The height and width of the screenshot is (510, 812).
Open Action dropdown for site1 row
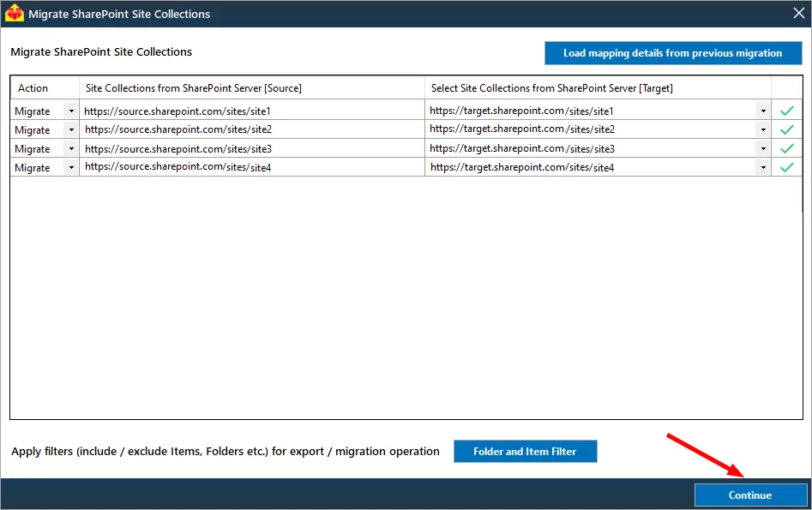tap(71, 111)
